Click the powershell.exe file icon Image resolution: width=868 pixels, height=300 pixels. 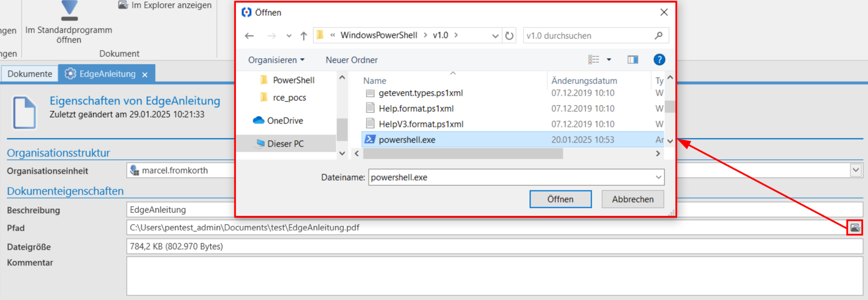tap(370, 139)
